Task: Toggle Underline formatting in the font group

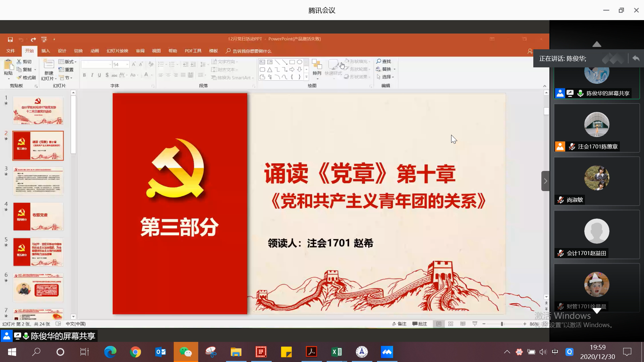Action: [x=99, y=75]
